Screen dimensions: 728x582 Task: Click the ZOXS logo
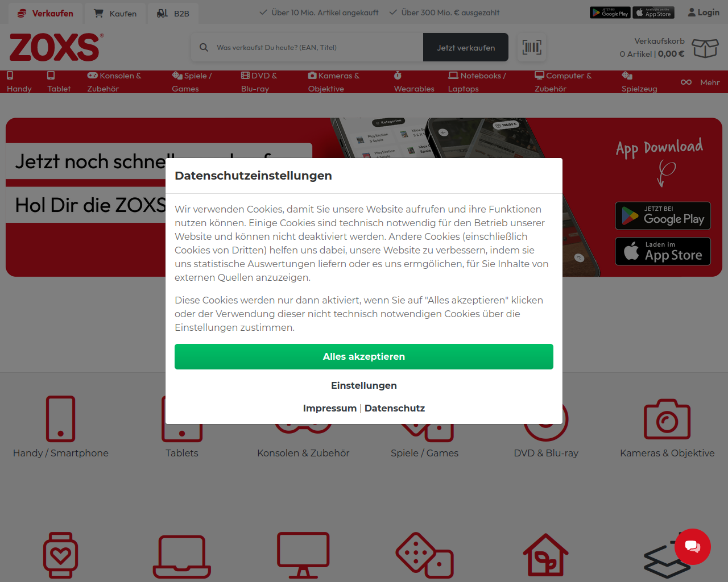click(56, 47)
